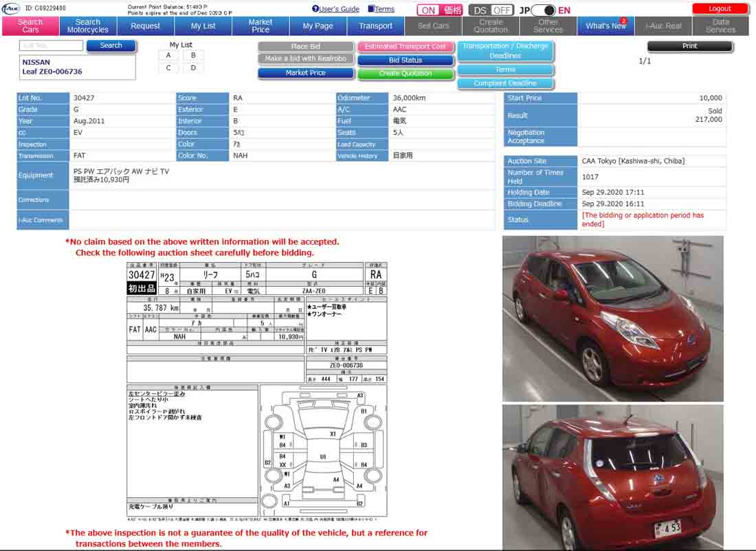
Task: Switch language with JP/EN toggle
Action: click(x=545, y=10)
